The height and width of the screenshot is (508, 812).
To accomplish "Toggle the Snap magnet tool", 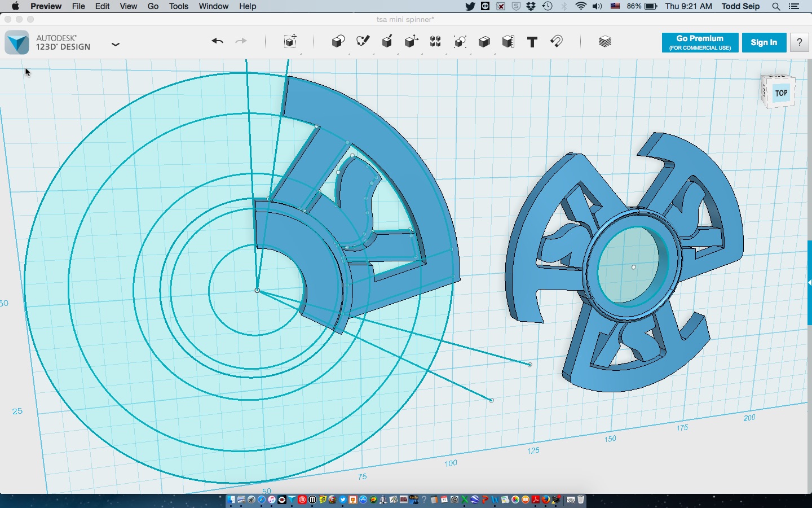I will (x=557, y=41).
